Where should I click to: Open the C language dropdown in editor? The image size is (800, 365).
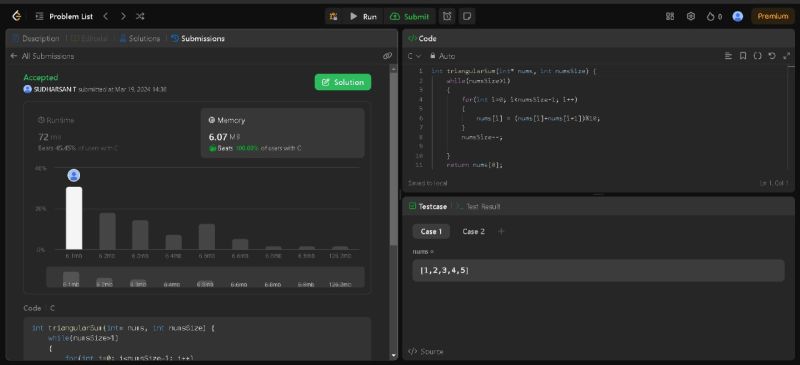coord(414,56)
